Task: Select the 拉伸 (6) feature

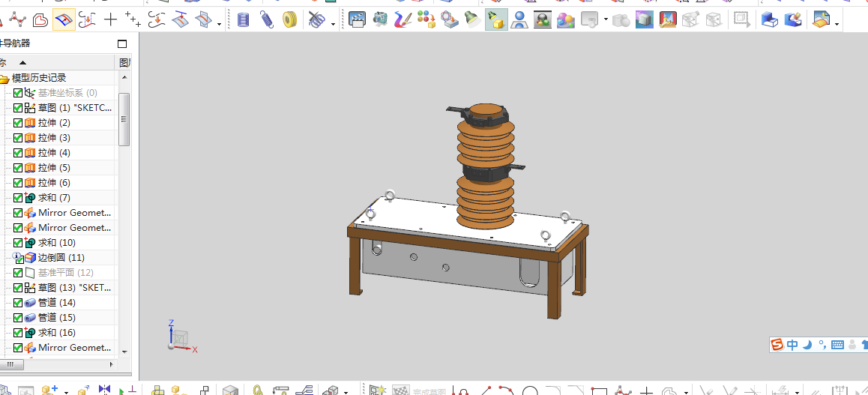Action: click(54, 183)
